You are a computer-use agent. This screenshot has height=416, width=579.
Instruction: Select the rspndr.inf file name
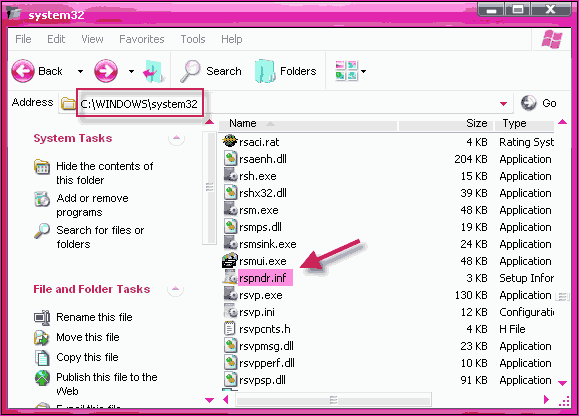[x=263, y=278]
